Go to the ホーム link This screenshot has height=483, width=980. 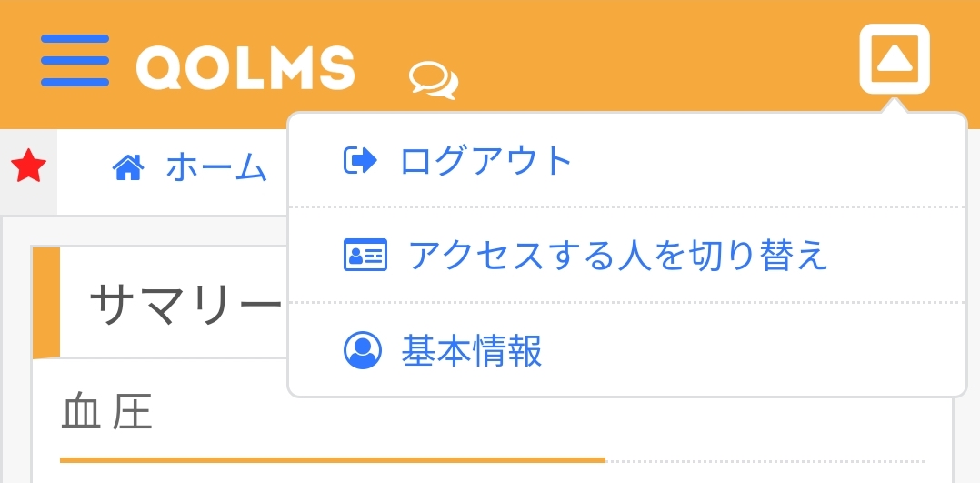[x=216, y=167]
